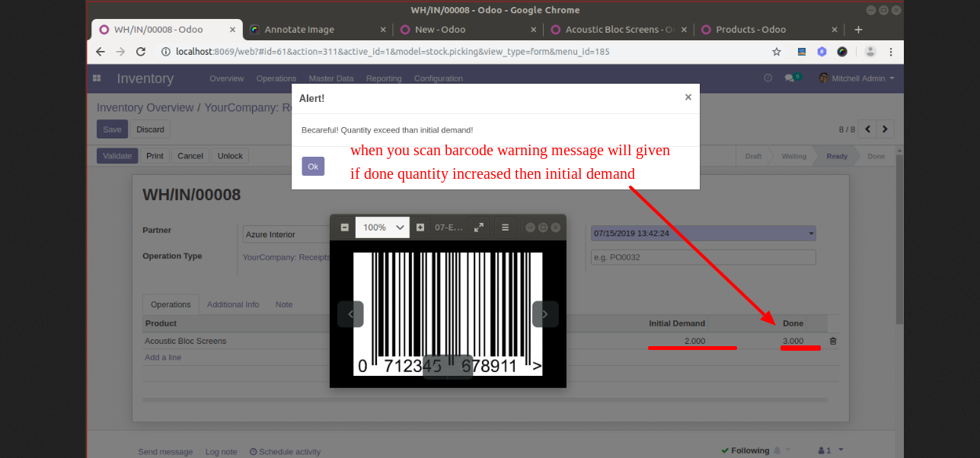The image size is (980, 458).
Task: Delete the Acoustic Bloc Screens line with trash icon
Action: (x=832, y=341)
